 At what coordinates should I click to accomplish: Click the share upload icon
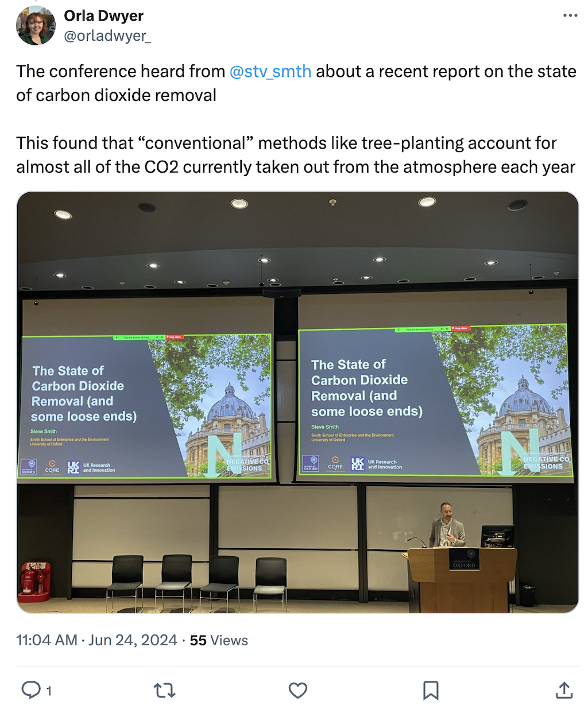click(x=564, y=690)
